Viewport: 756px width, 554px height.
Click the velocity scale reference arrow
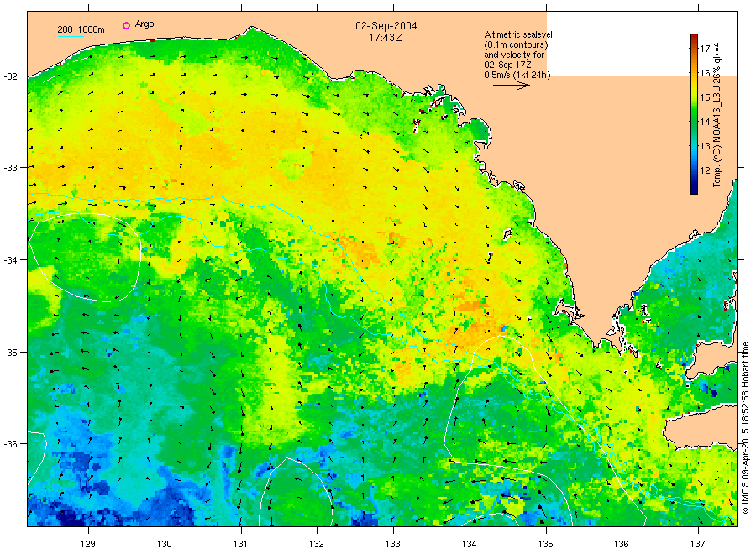(x=512, y=86)
